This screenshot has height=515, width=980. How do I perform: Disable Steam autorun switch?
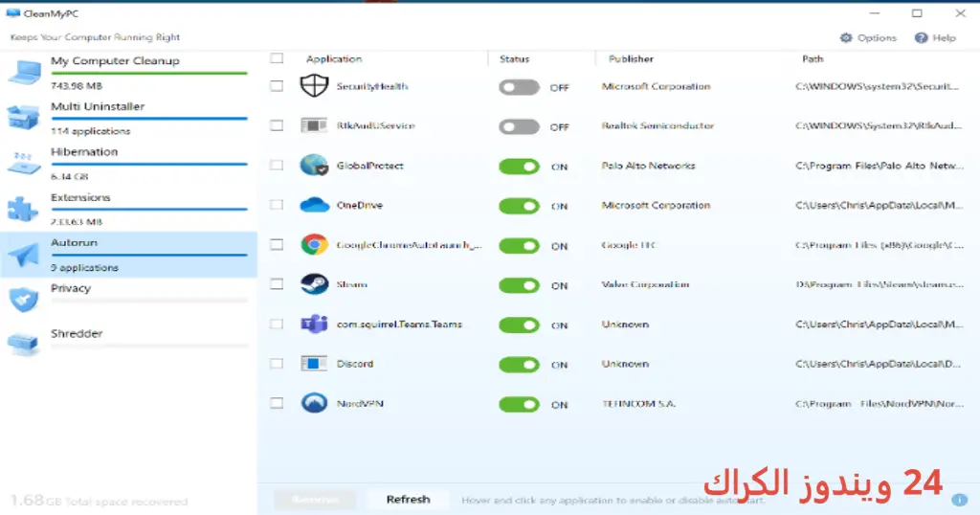(x=519, y=285)
